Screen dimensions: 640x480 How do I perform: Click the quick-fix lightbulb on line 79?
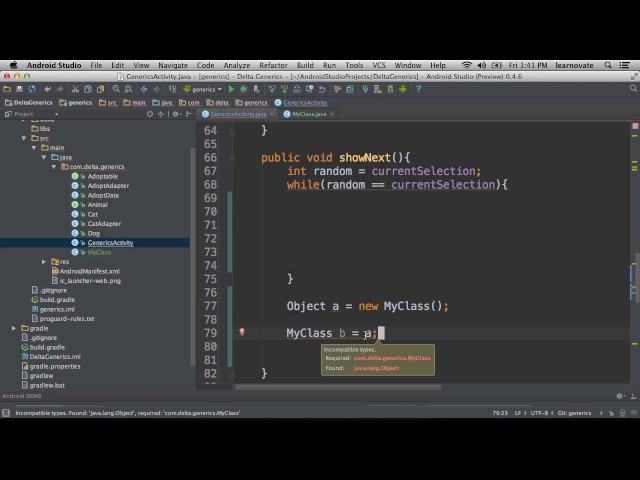tap(242, 332)
